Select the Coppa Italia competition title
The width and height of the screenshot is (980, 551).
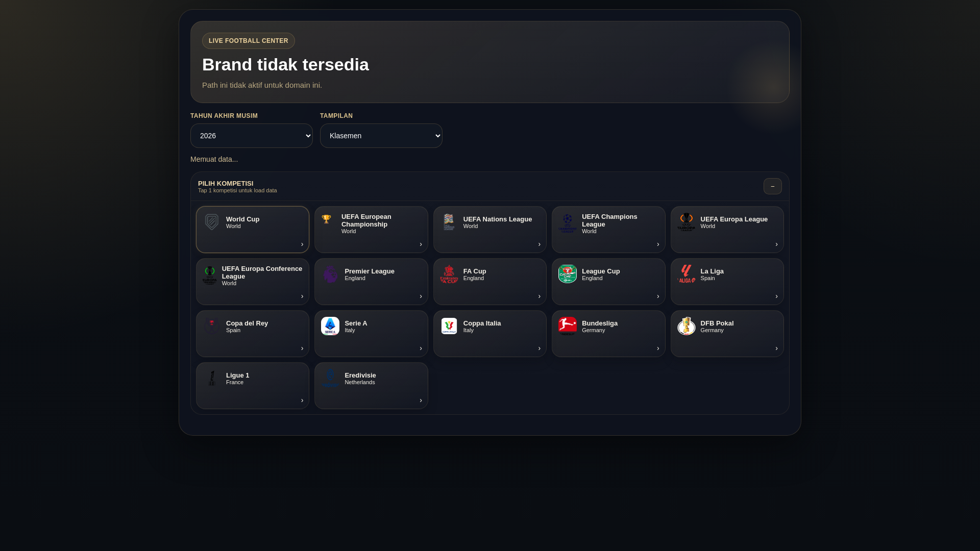(482, 323)
